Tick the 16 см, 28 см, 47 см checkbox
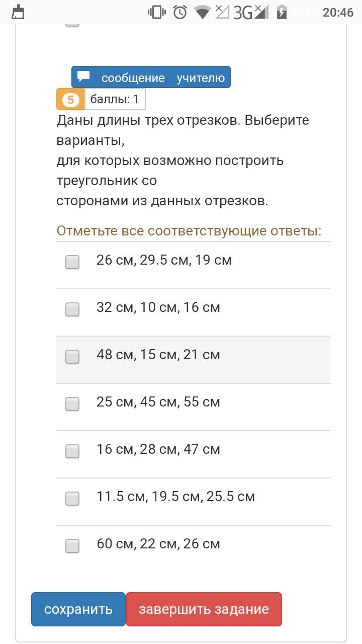 tap(72, 451)
